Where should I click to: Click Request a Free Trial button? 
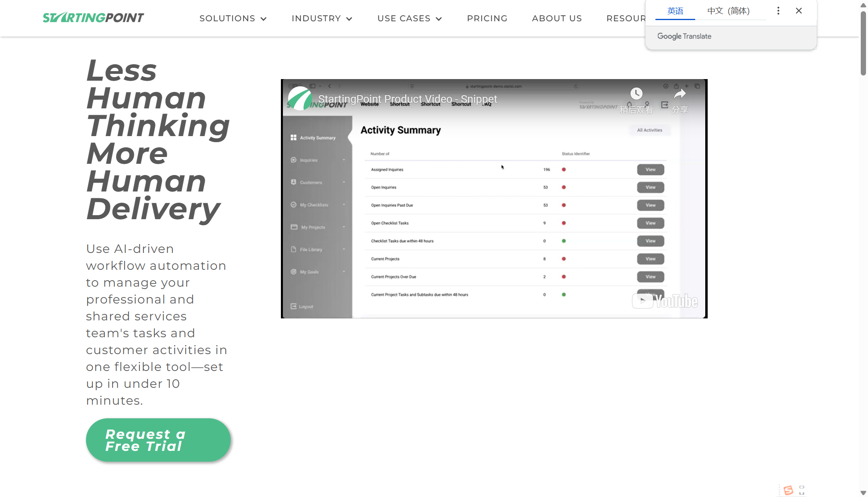158,440
